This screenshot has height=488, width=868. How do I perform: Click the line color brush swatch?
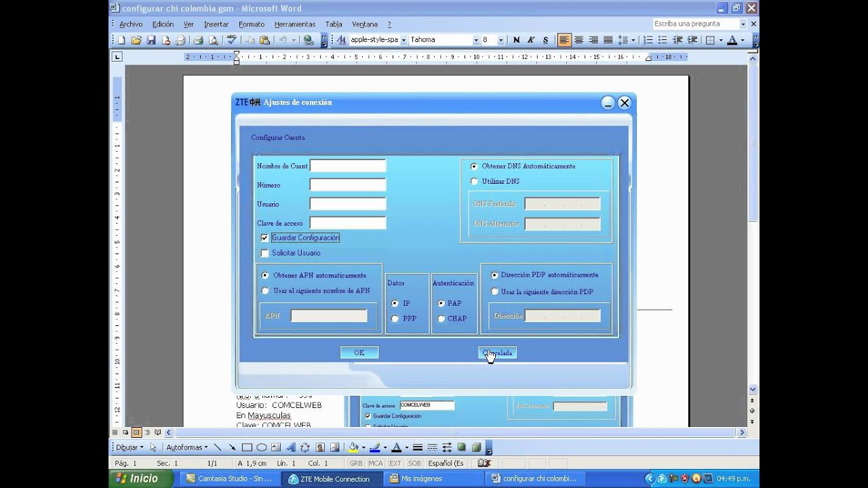pos(375,447)
